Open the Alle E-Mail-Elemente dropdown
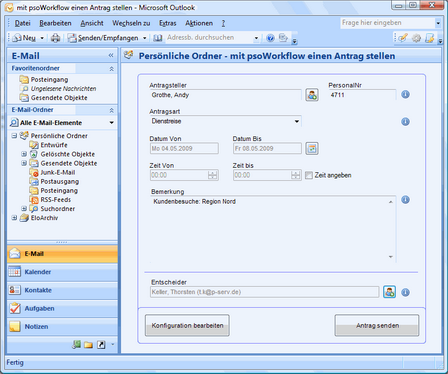The height and width of the screenshot is (374, 448). 111,123
